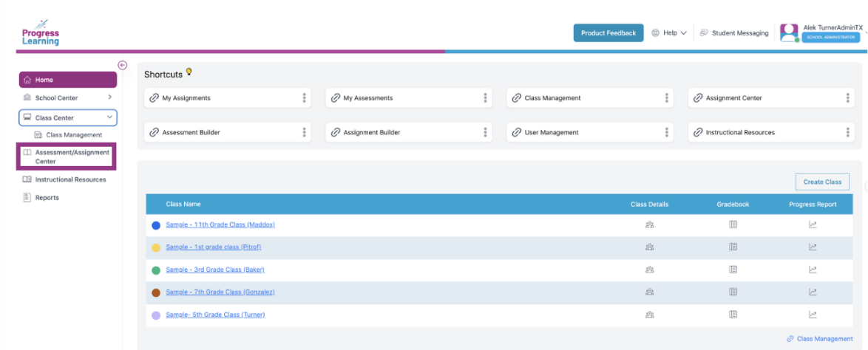The height and width of the screenshot is (350, 868).
Task: Open options dots for Class Management shortcut
Action: 666,98
